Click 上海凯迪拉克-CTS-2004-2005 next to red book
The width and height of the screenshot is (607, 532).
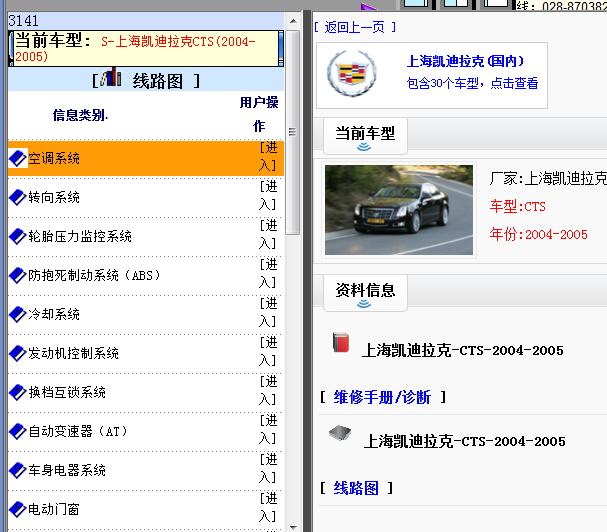click(463, 350)
